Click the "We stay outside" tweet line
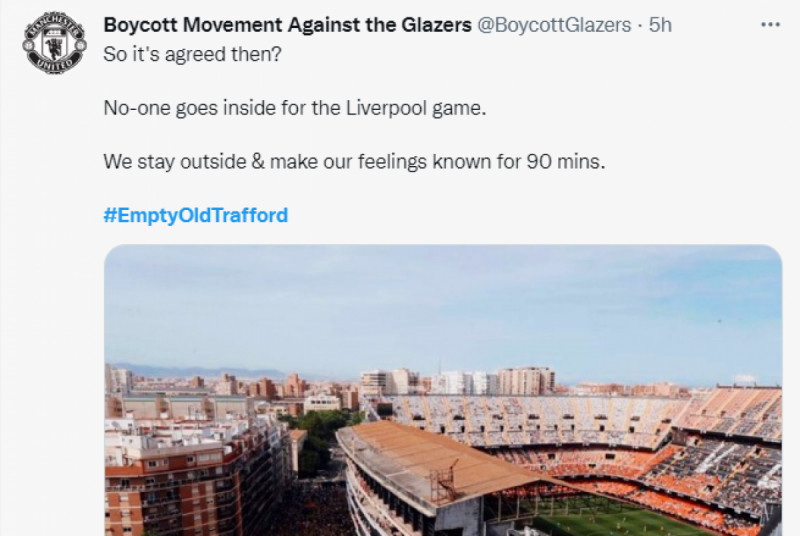Screen dimensions: 800x536 coord(355,161)
